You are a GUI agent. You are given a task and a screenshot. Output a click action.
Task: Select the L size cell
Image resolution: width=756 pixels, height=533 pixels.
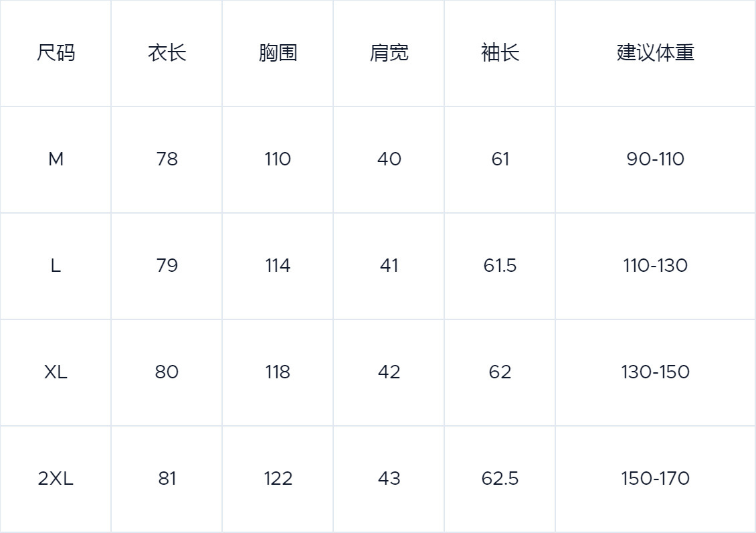[56, 266]
